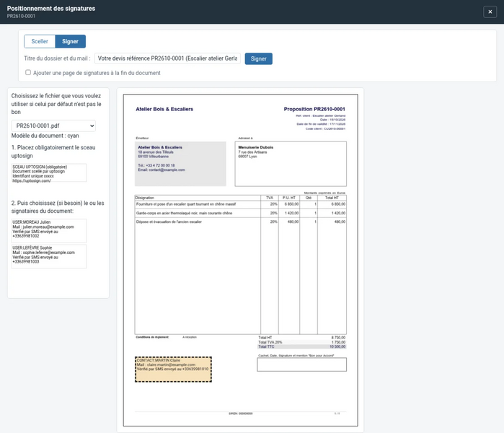Click the 'Bon pour Accord' signature frame
The height and width of the screenshot is (433, 504).
pyautogui.click(x=302, y=364)
